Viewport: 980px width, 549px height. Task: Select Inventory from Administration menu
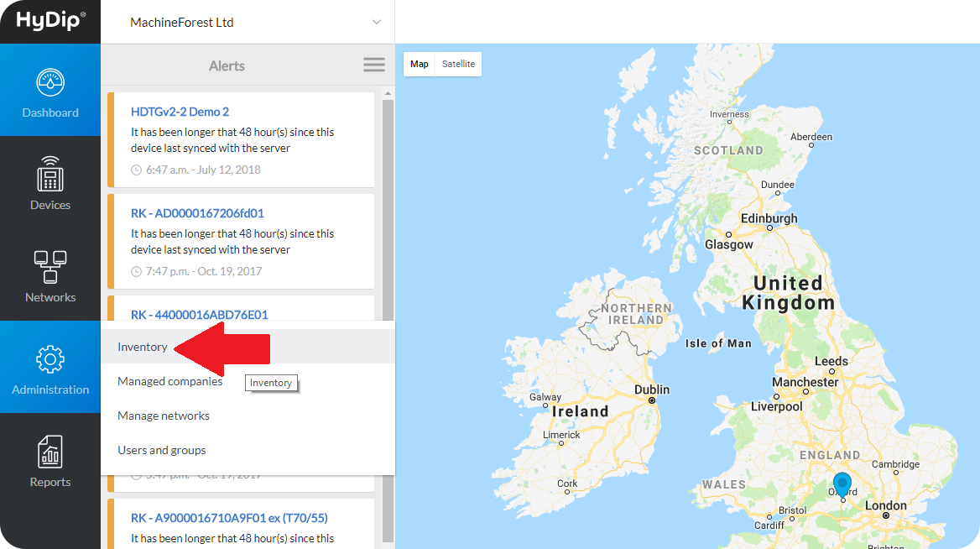[x=248, y=347]
